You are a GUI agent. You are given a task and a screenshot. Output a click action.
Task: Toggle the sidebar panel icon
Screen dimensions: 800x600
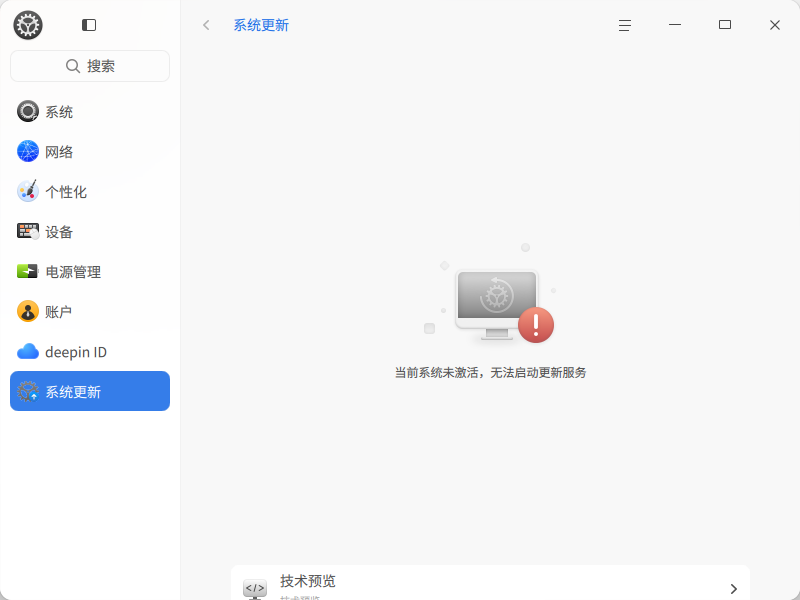(89, 25)
